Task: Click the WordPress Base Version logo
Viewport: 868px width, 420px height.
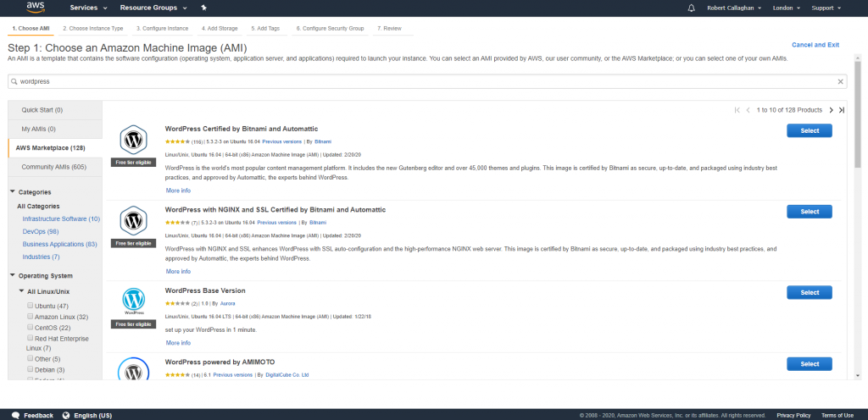Action: [133, 301]
